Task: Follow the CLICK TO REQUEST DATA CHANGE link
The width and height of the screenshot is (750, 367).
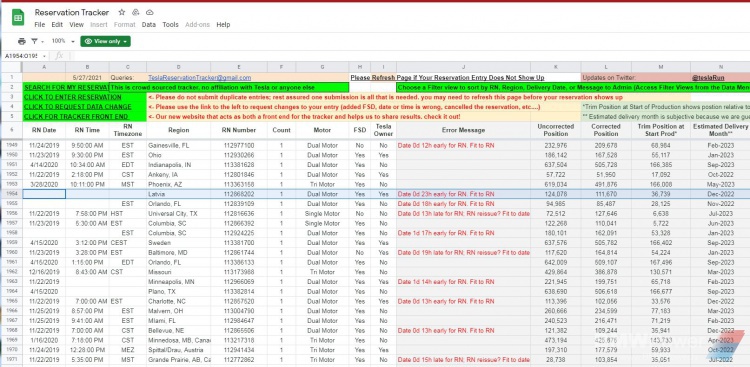Action: (x=77, y=107)
